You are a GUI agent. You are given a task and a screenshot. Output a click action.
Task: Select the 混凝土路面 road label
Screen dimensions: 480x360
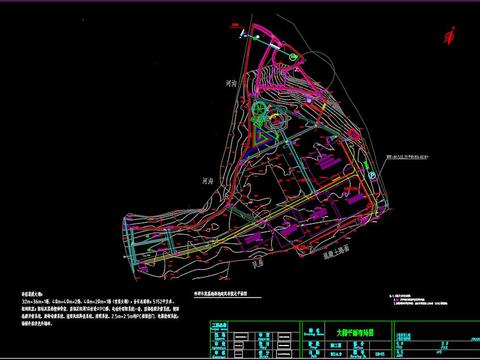click(x=336, y=253)
